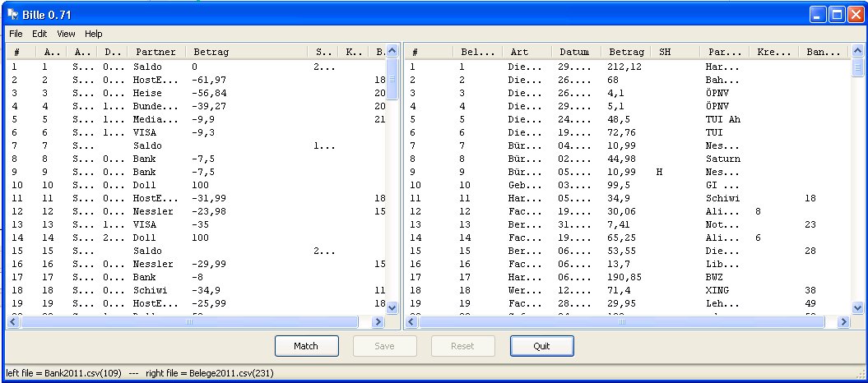Screen dimensions: 868x383
Task: Select the Saturn row in right table
Action: [625, 159]
